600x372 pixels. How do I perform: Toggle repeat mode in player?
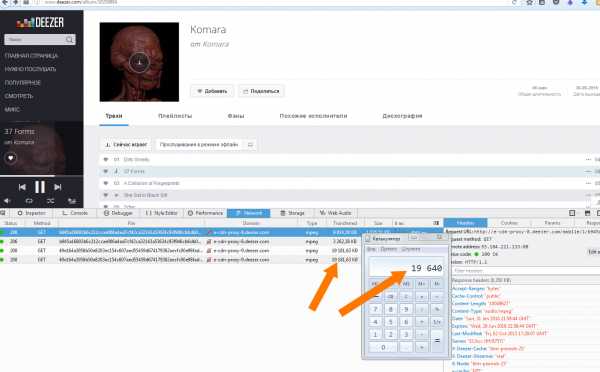click(x=29, y=201)
